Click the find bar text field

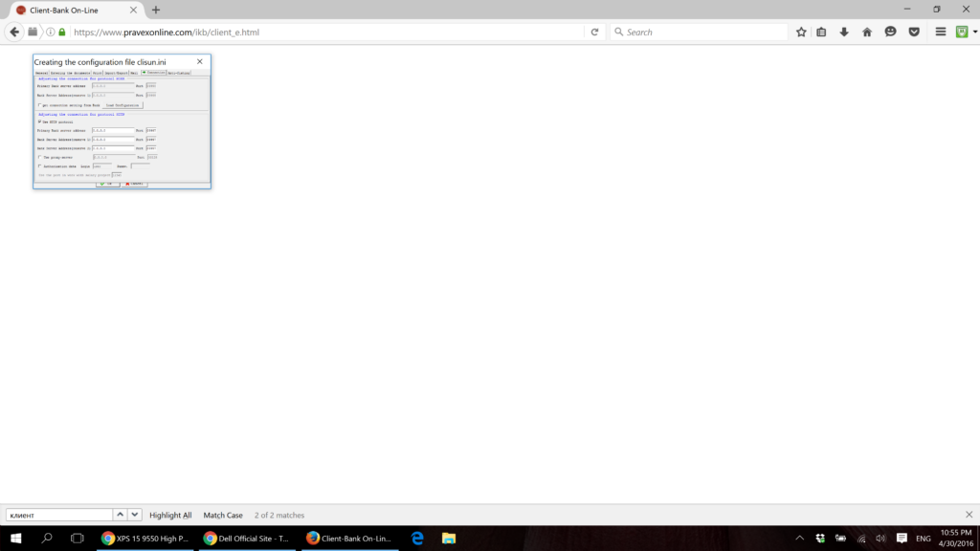(x=59, y=515)
